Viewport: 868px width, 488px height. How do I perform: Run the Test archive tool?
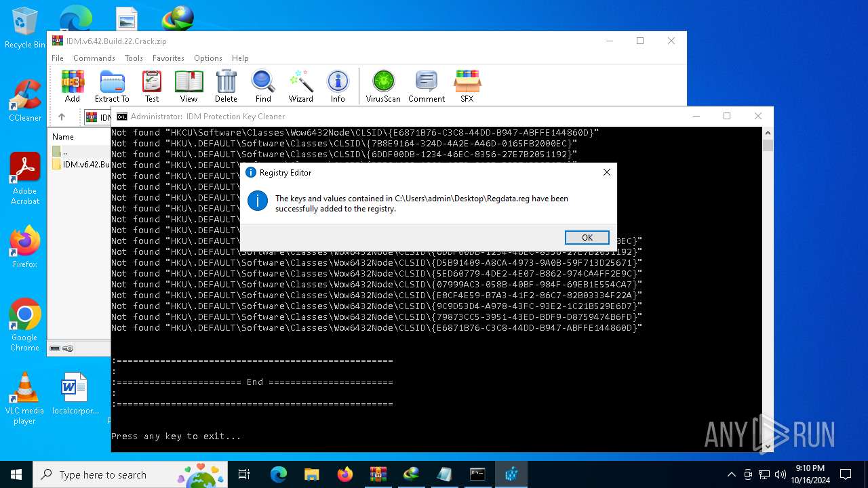tap(152, 86)
